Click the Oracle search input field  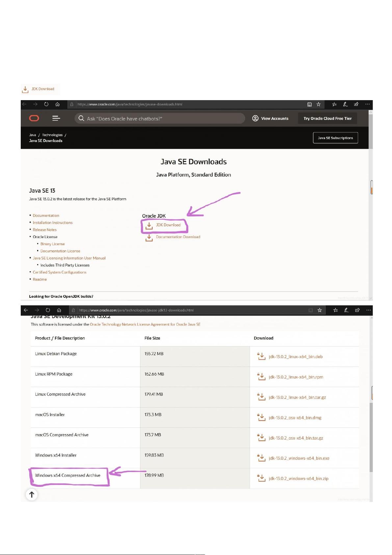point(161,119)
